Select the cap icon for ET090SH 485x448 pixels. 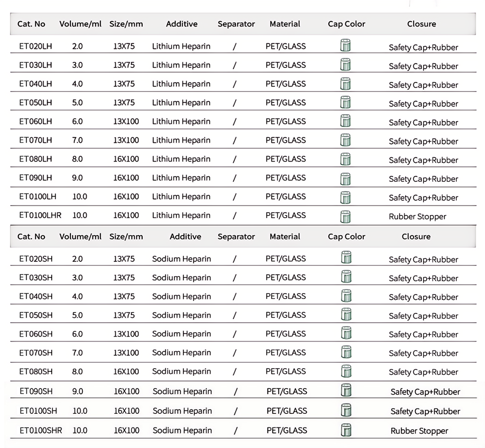tap(346, 391)
